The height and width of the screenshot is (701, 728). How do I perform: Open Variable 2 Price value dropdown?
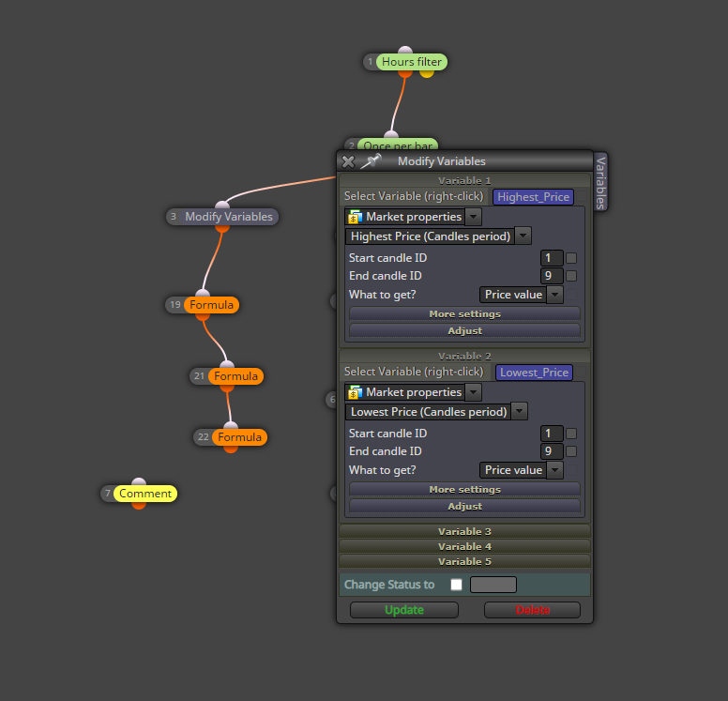tap(554, 470)
